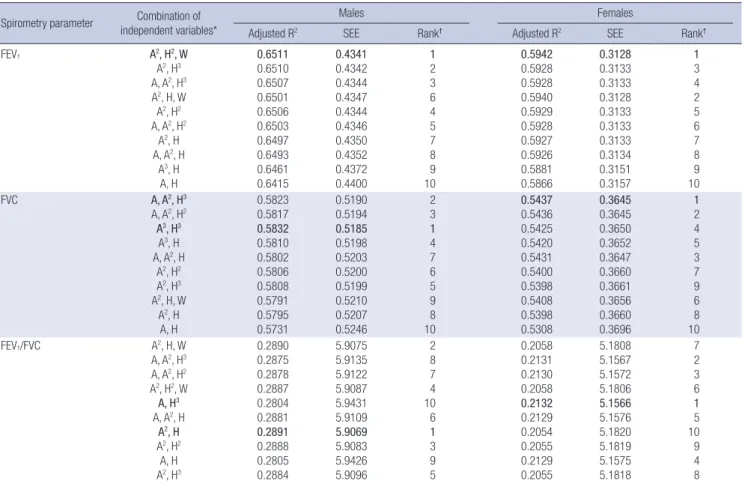Select male adjusted R² value 0.6511
742x484 pixels.
point(273,54)
